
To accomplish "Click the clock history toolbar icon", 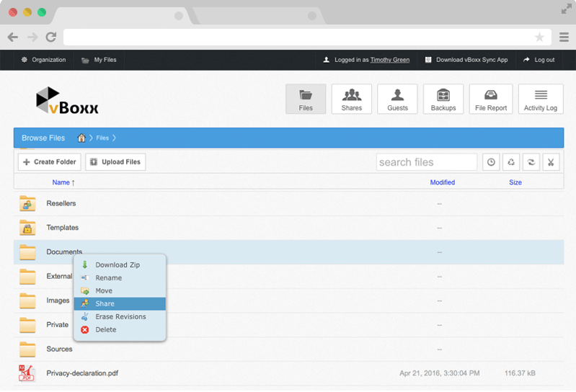I will 491,162.
